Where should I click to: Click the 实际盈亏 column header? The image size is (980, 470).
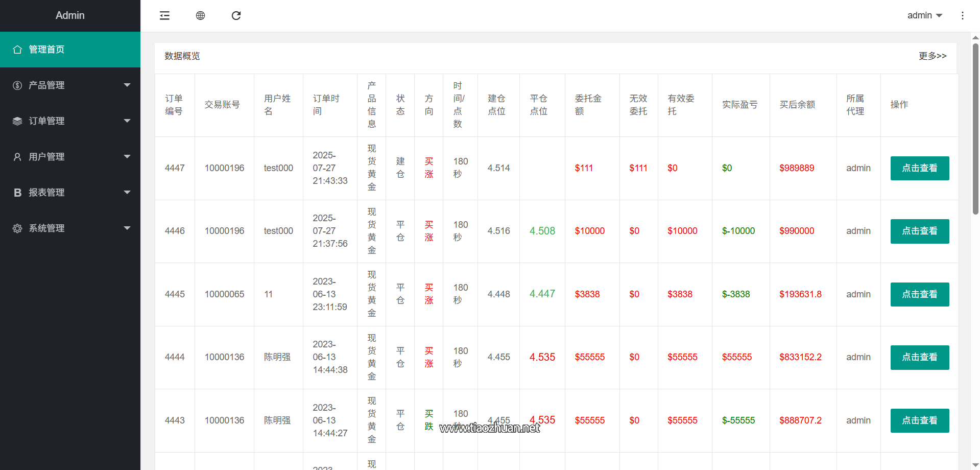pos(740,105)
